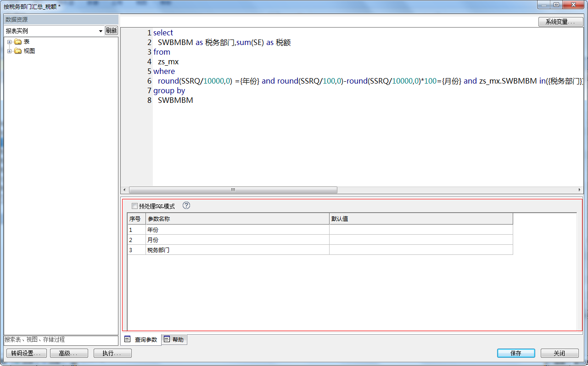Image resolution: width=588 pixels, height=366 pixels.
Task: Click the 关闭 button
Action: click(559, 353)
